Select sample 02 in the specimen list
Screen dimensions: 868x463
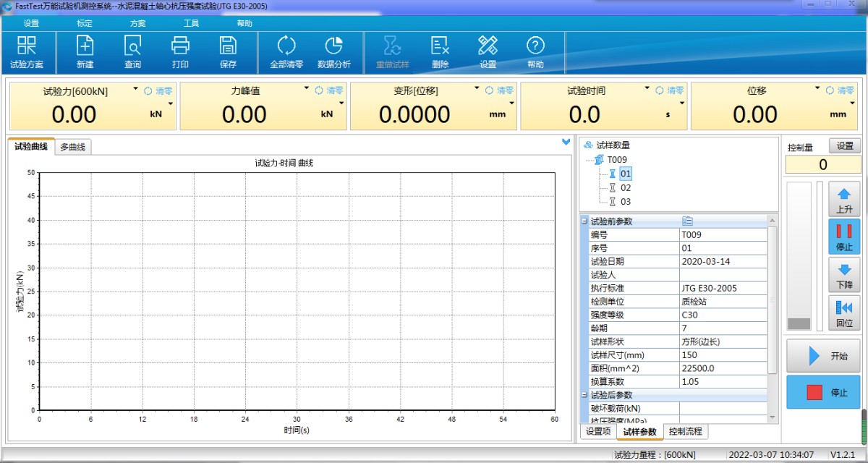626,187
